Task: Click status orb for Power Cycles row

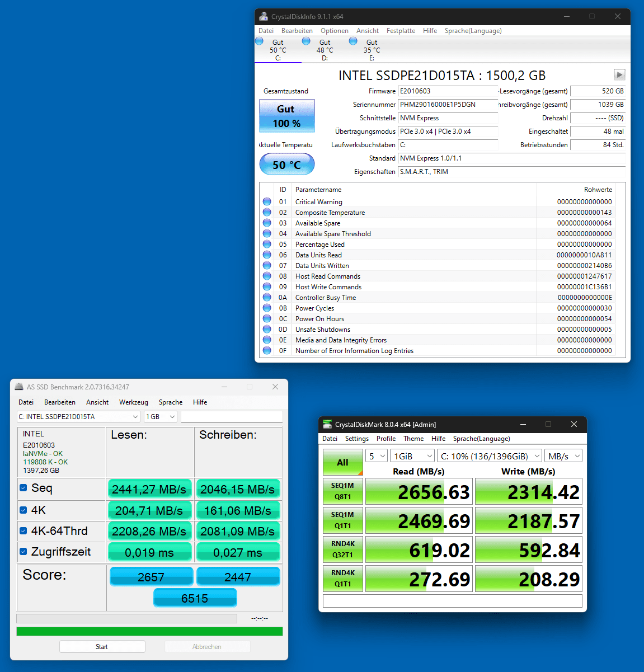Action: point(267,308)
